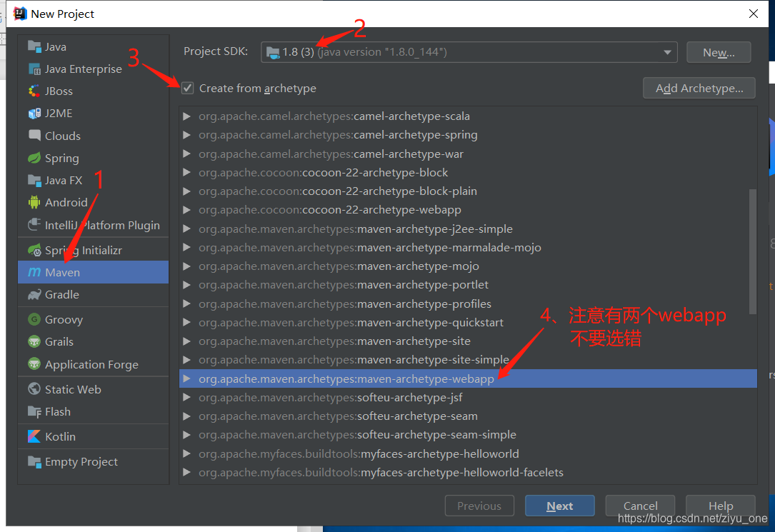Select softeu-archetype-seam row
The image size is (775, 532).
[468, 416]
